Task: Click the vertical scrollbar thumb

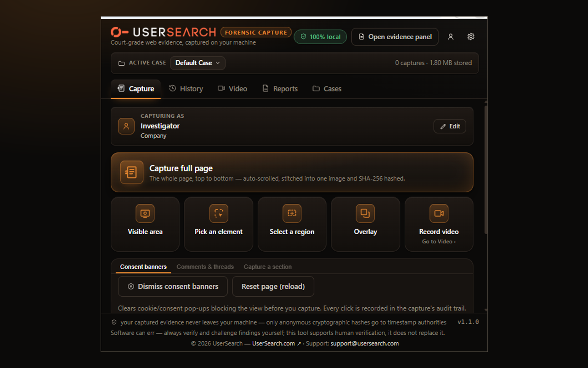Action: (486, 170)
